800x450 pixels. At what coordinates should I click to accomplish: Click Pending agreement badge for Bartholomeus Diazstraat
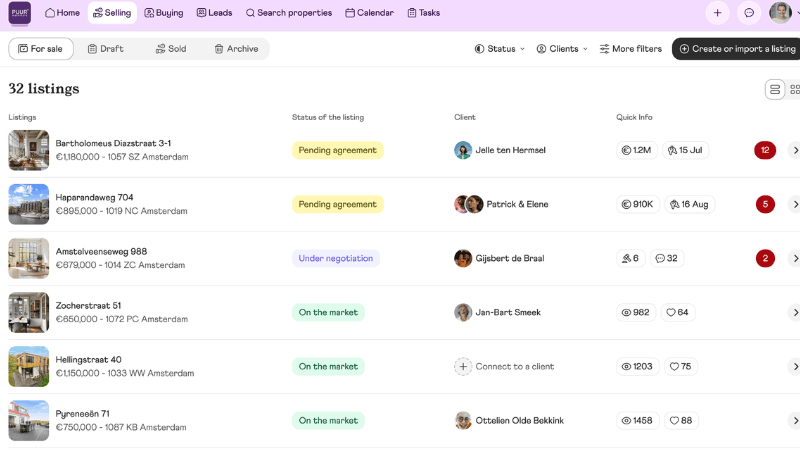tap(337, 150)
